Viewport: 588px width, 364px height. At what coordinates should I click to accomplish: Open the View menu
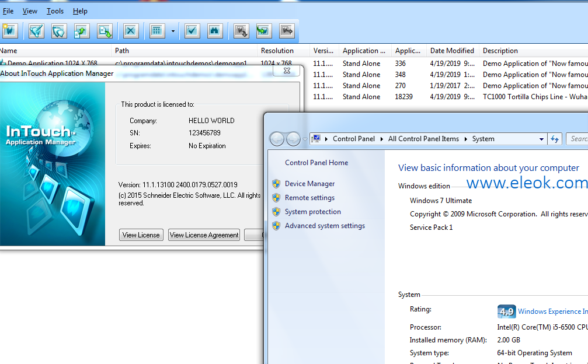(30, 11)
